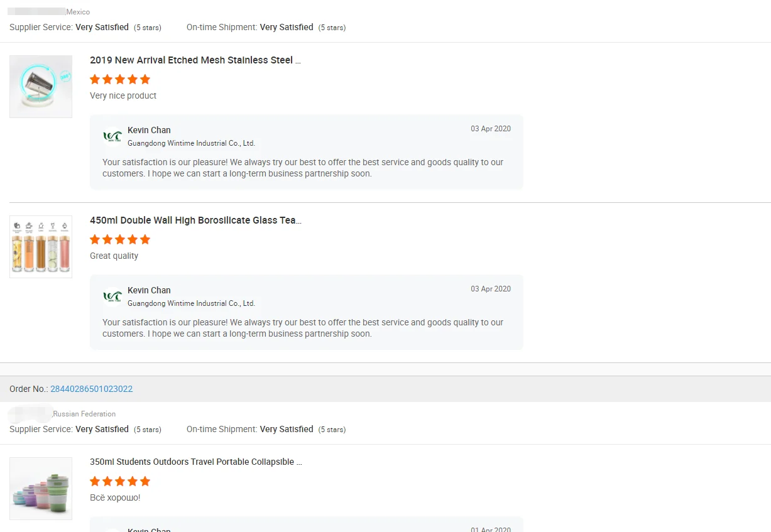Click Kevin Chan's name in the second reply
The image size is (771, 532).
[149, 290]
